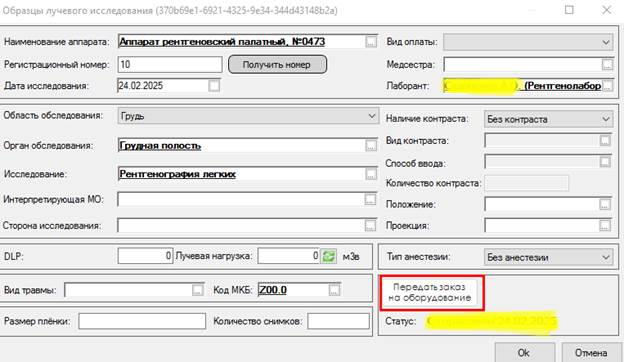Open the Положение lookup button
Screen dimensions: 624x362
click(604, 204)
